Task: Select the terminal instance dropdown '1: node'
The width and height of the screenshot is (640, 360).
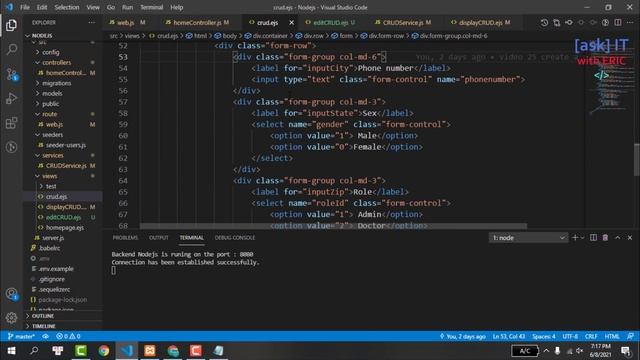Action: tap(528, 238)
